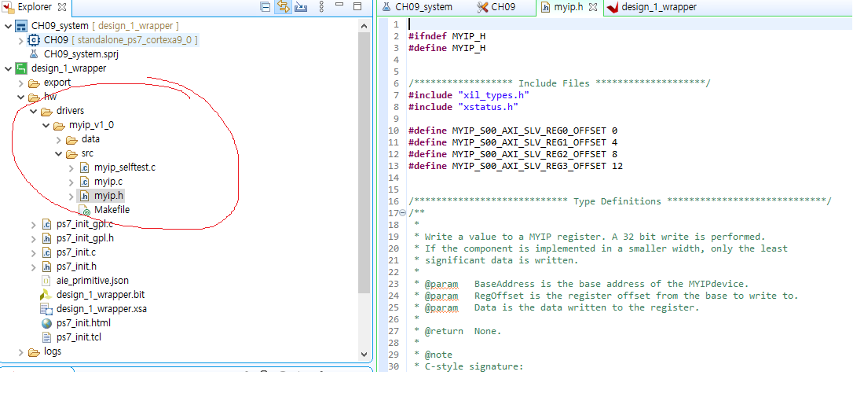Maximize the Explorer view panel

pos(357,6)
